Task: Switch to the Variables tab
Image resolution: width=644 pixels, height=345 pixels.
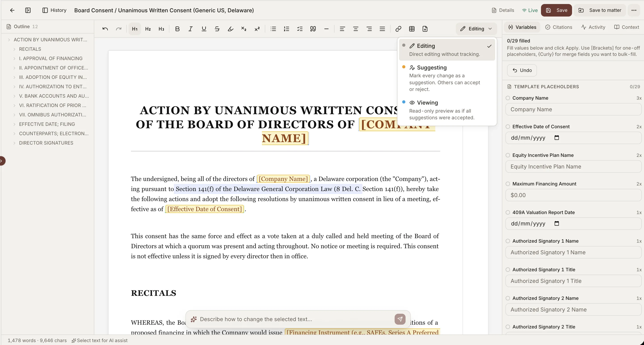Action: pyautogui.click(x=522, y=27)
